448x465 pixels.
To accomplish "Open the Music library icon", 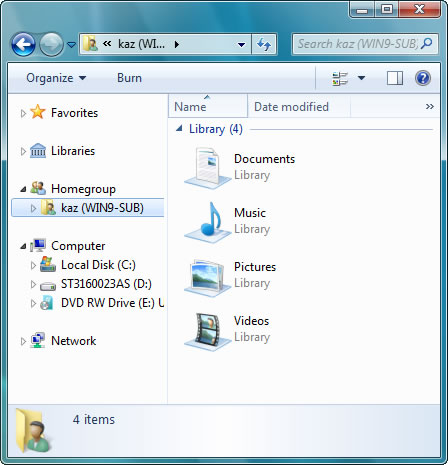I will (x=208, y=222).
